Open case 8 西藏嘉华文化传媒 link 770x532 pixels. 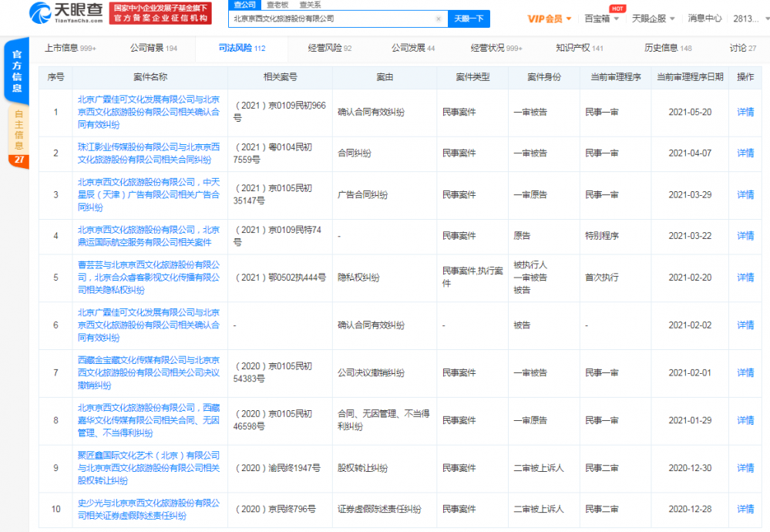tap(149, 420)
